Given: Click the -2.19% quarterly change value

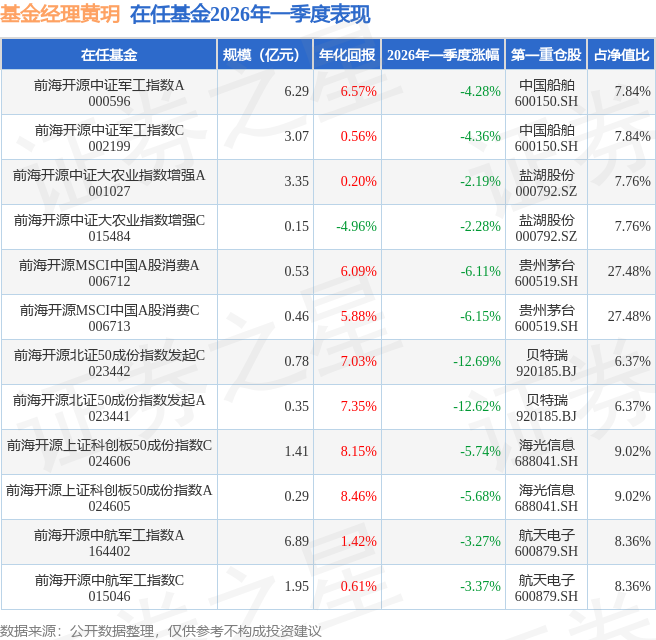Looking at the screenshot, I should pos(480,181).
